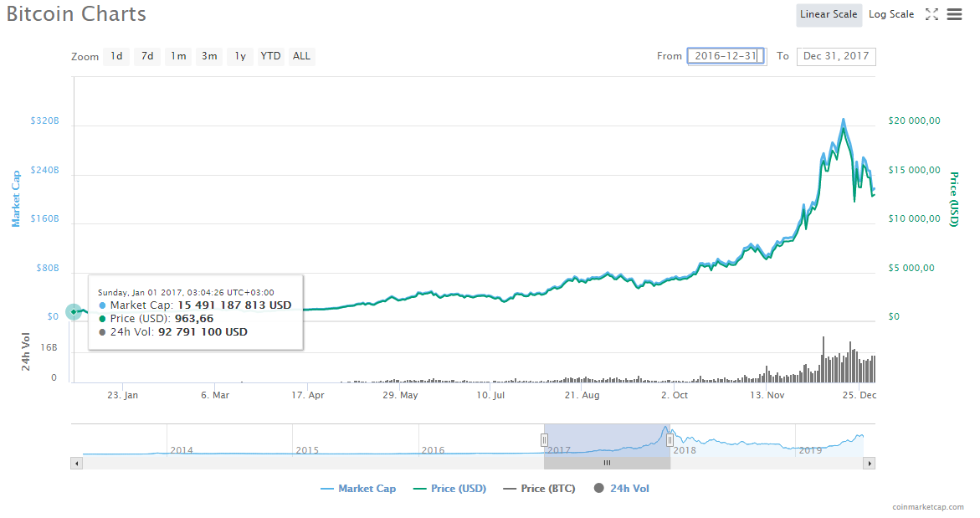
Task: Click the navigator right range handle
Action: tap(670, 440)
